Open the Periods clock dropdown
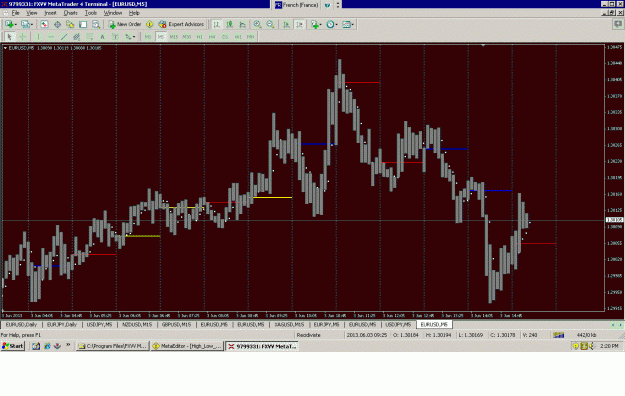The height and width of the screenshot is (396, 625). (x=332, y=24)
